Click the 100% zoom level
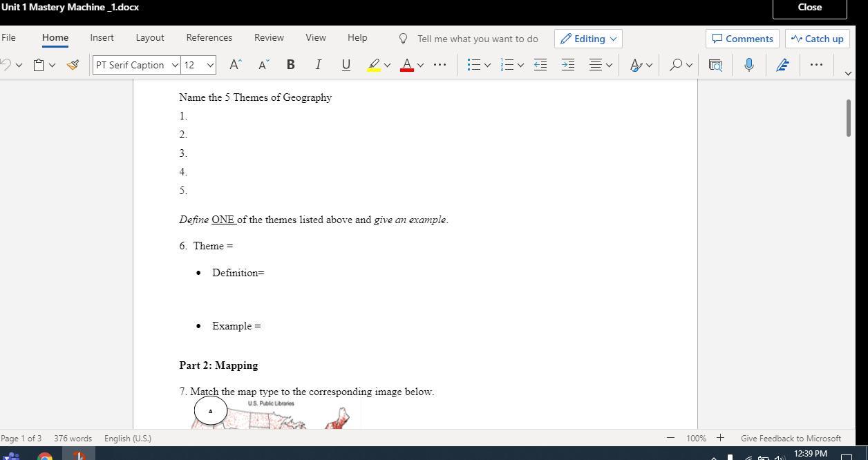The width and height of the screenshot is (868, 460). click(x=696, y=438)
